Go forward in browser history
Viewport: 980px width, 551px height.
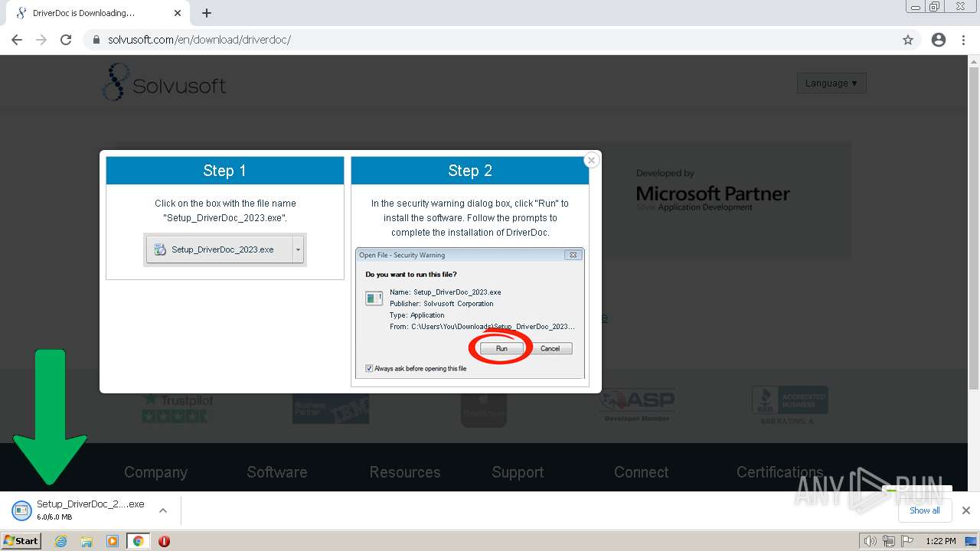[x=41, y=40]
